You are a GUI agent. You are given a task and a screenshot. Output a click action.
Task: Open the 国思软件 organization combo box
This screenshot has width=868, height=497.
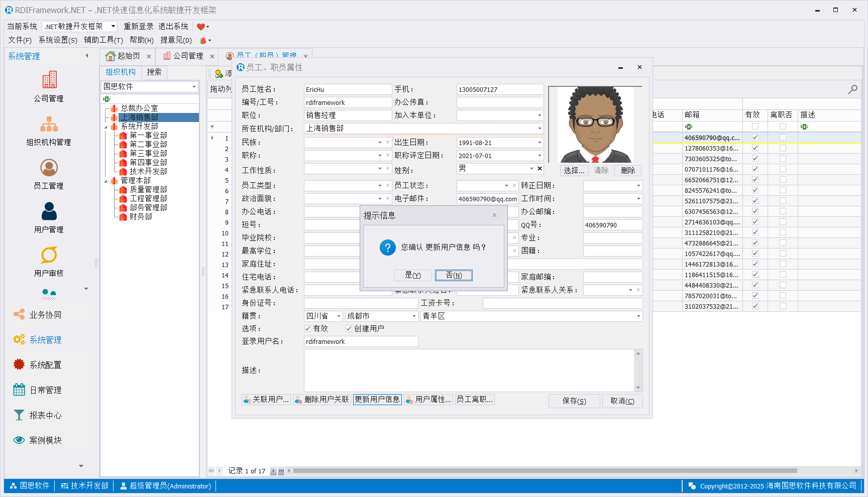pyautogui.click(x=194, y=87)
